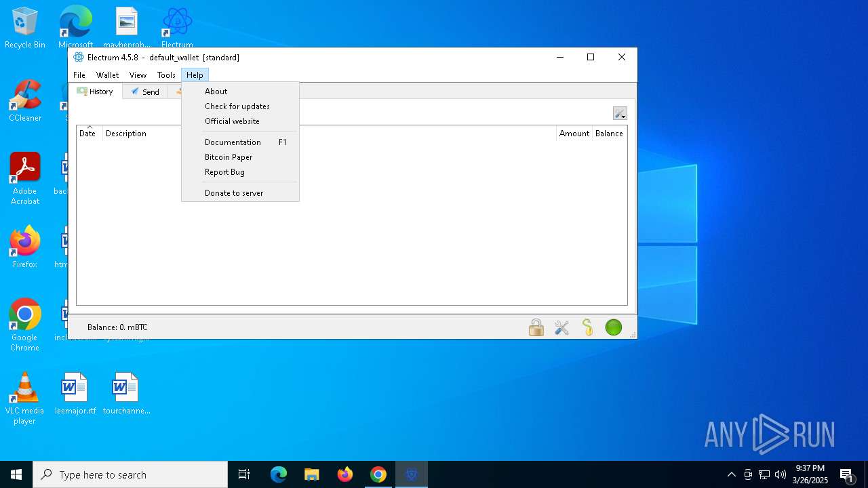Click the Electrum taskbar button
This screenshot has width=868, height=488.
point(412,474)
